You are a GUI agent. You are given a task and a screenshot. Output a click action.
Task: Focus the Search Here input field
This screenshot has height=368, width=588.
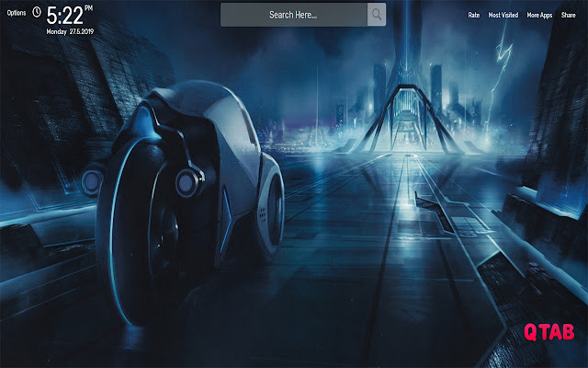(294, 15)
